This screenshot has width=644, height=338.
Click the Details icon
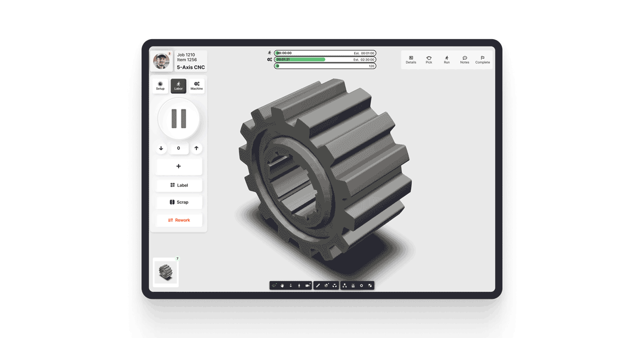coord(411,59)
